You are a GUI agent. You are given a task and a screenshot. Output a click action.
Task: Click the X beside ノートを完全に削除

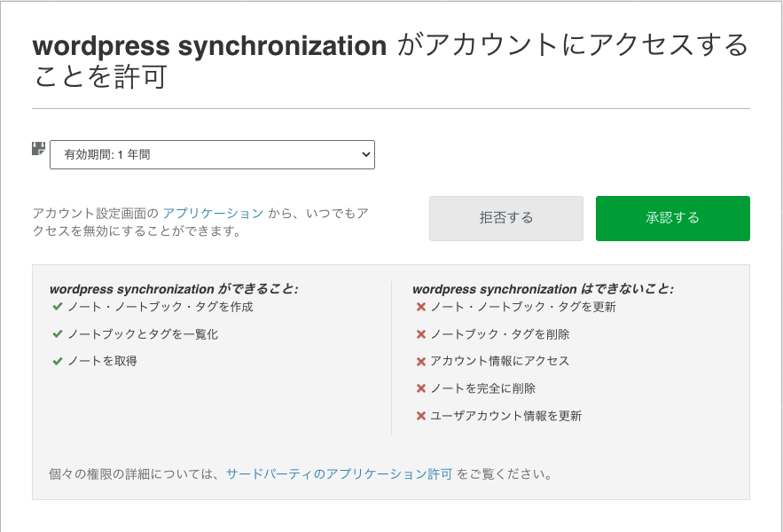tap(421, 388)
